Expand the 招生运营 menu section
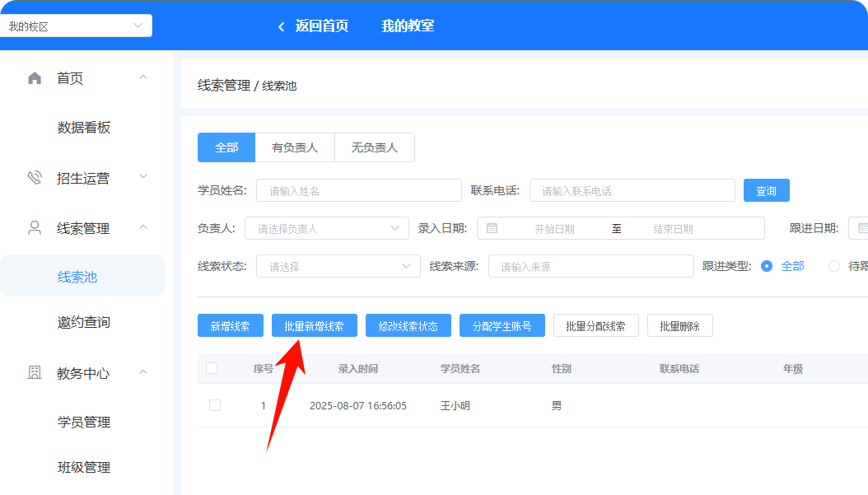 [142, 176]
